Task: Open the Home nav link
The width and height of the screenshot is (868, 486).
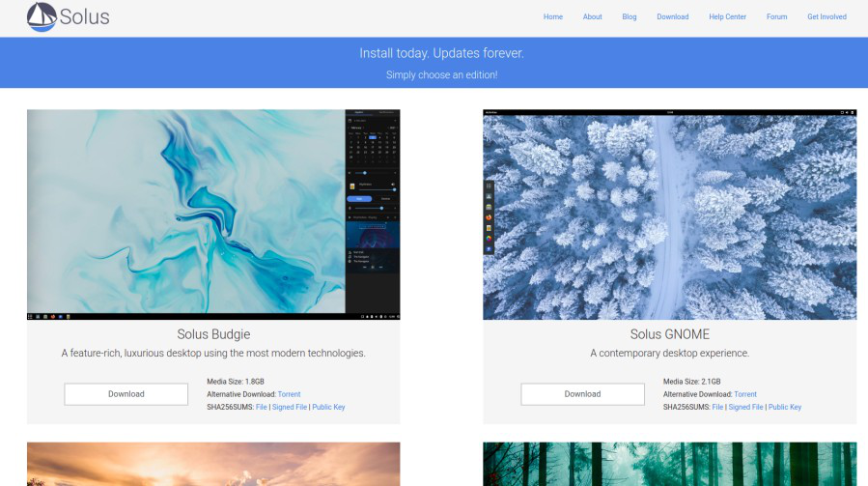Action: click(552, 16)
